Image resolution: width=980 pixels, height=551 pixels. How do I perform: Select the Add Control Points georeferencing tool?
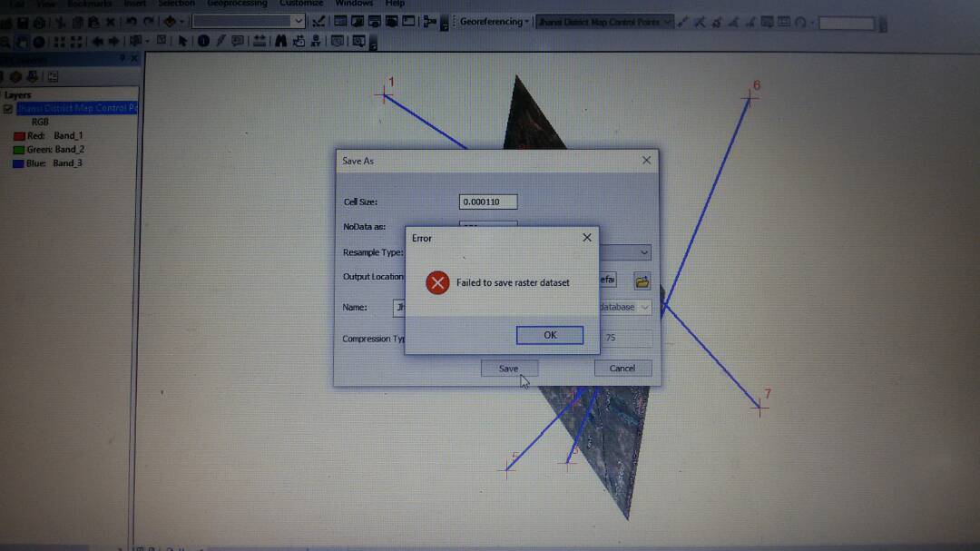(682, 21)
